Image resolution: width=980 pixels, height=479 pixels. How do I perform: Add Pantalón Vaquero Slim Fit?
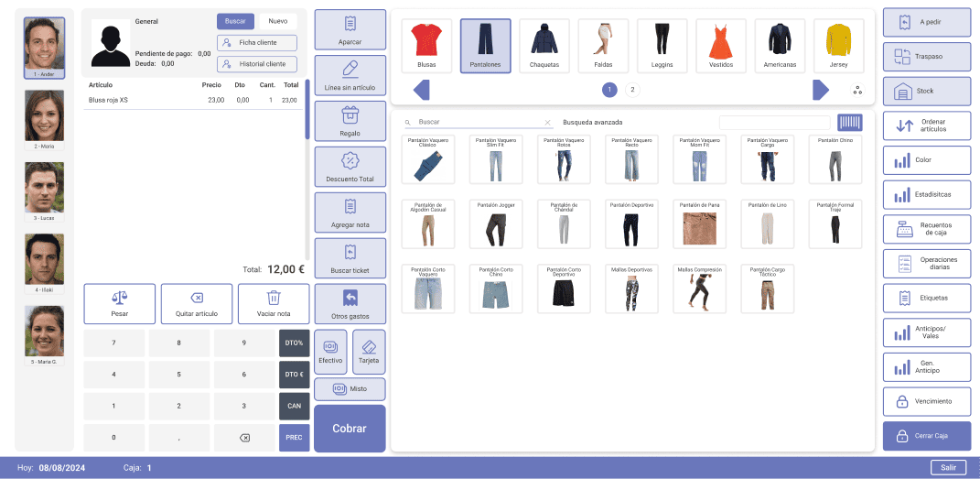click(x=496, y=159)
